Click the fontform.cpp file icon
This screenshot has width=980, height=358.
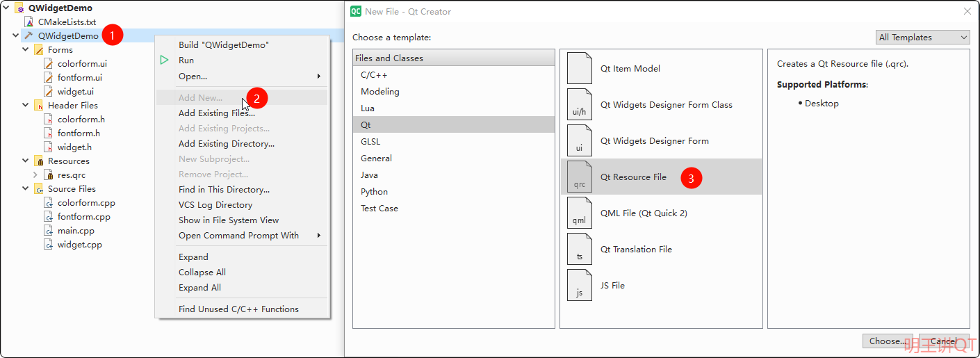pyautogui.click(x=49, y=217)
